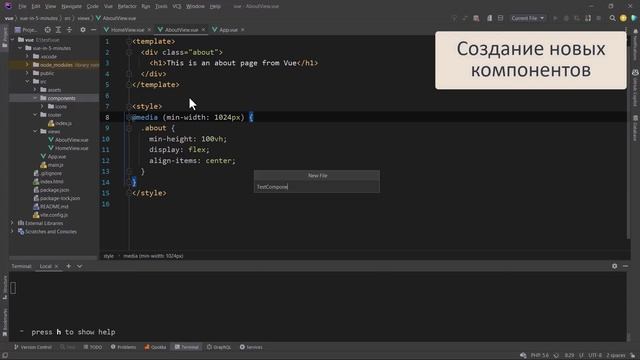
Task: Expand the public folder arrow
Action: (x=27, y=73)
